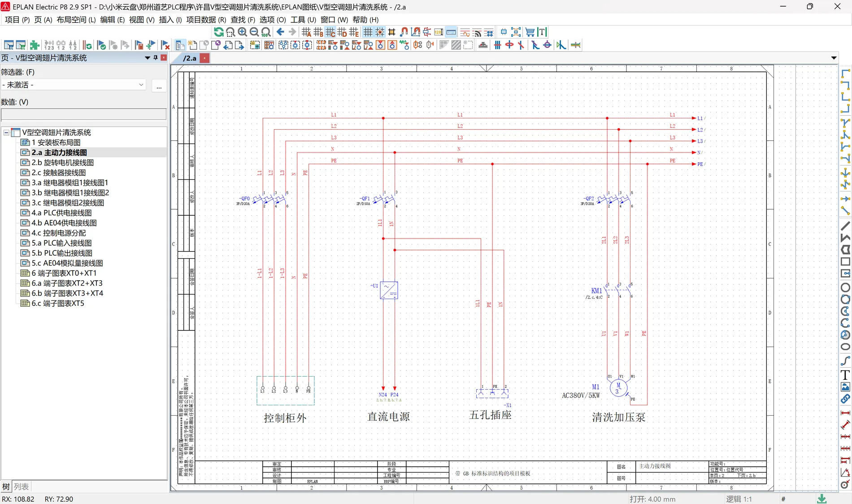Open the page navigator panel dropdown arrow
The height and width of the screenshot is (504, 852).
point(147,58)
